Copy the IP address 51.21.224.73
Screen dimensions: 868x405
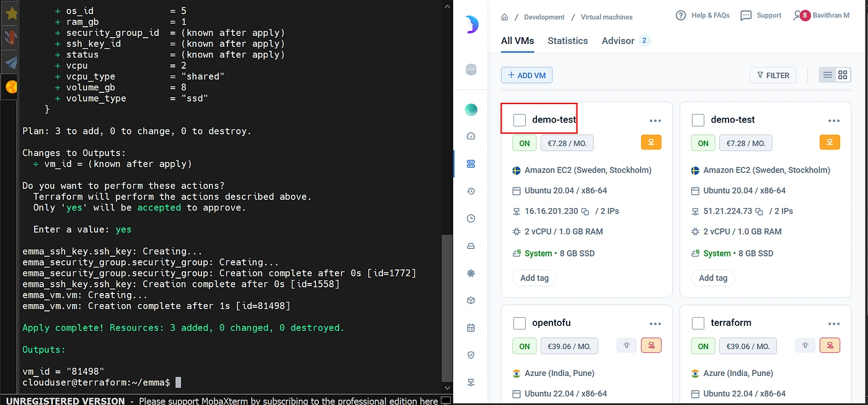758,211
